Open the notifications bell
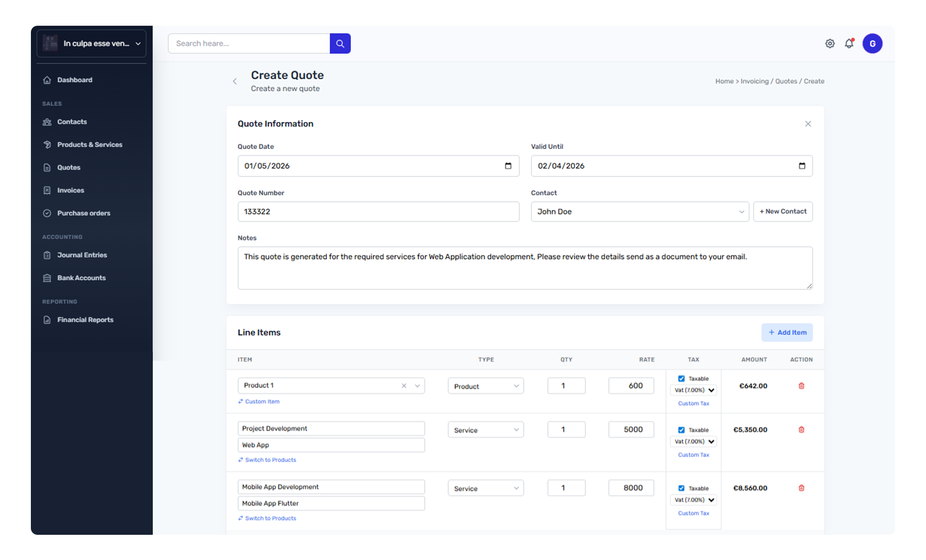The image size is (926, 560). tap(849, 44)
